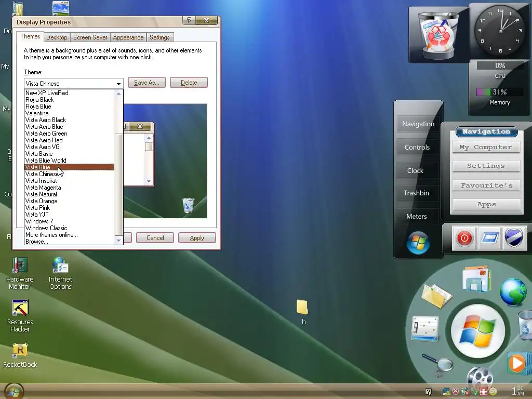Viewport: 532px width, 399px height.
Task: Select More themes online... entry
Action: tap(70, 235)
